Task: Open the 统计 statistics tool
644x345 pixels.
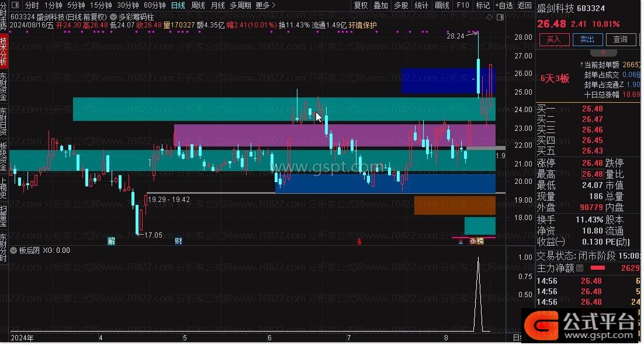Action: click(x=421, y=5)
